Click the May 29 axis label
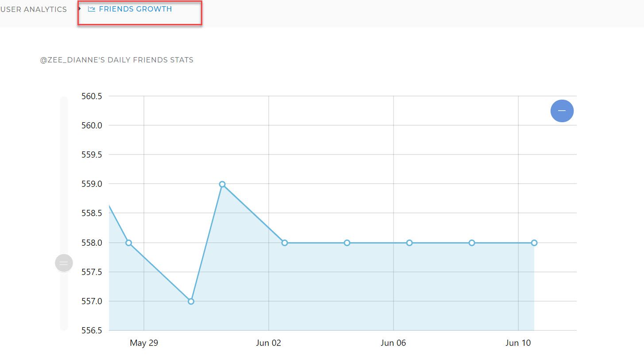 (x=144, y=342)
